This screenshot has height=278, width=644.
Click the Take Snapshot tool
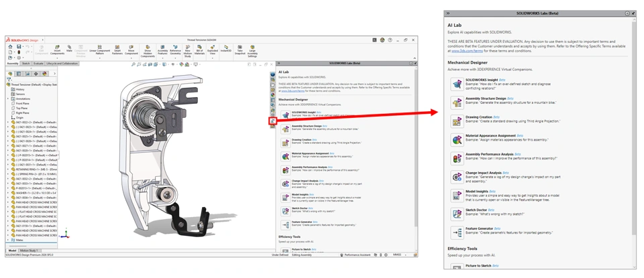(x=240, y=49)
